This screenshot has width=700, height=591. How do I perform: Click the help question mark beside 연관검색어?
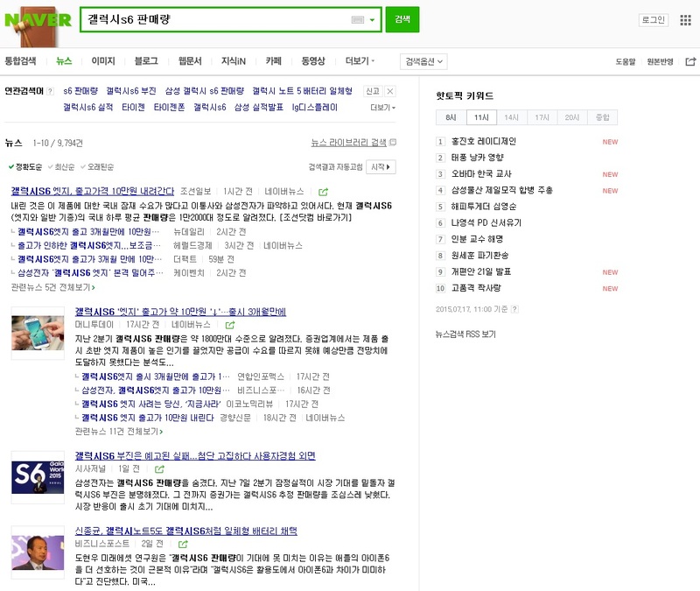(50, 92)
